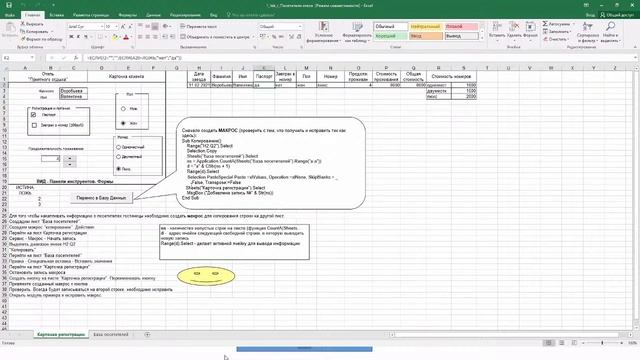The image size is (640, 360).
Task: Select the Жен radio button
Action: click(x=123, y=123)
